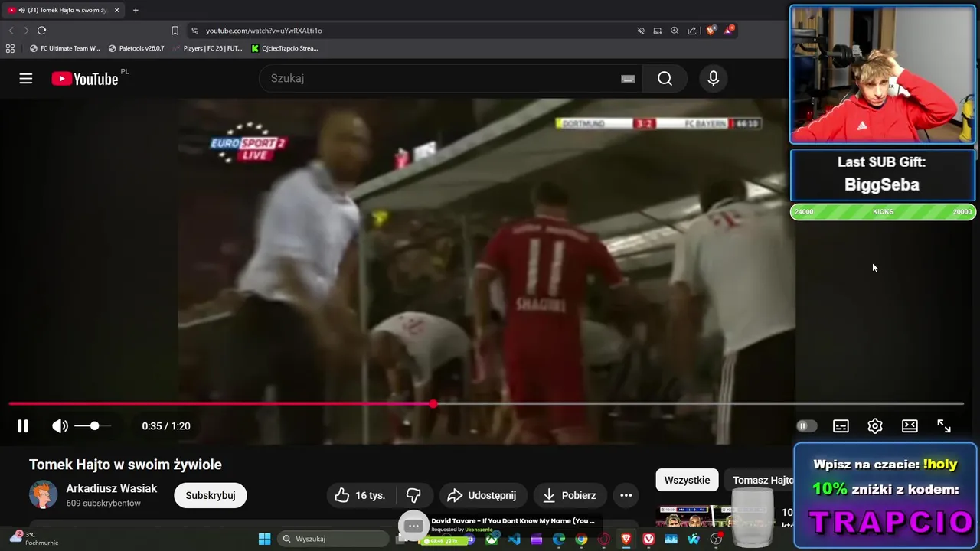980x551 pixels.
Task: Reload the page
Action: pyautogui.click(x=41, y=31)
